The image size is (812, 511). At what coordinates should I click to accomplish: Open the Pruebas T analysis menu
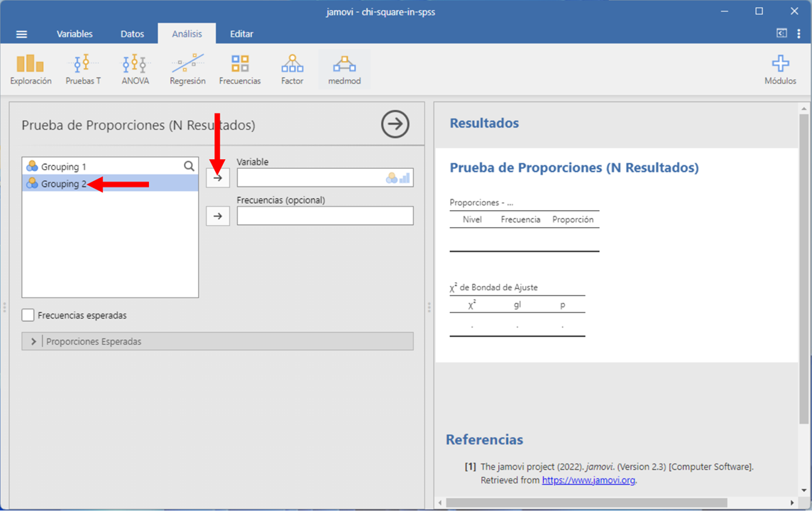(x=83, y=70)
